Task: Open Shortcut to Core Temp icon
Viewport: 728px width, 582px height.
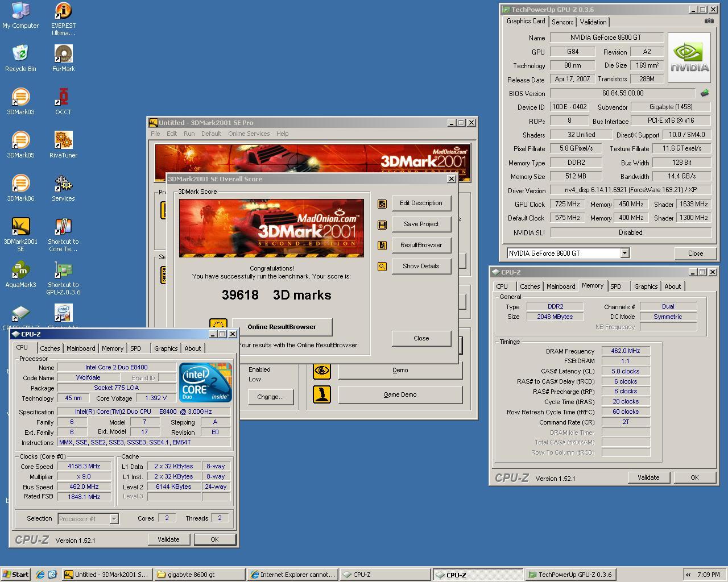Action: 63,235
